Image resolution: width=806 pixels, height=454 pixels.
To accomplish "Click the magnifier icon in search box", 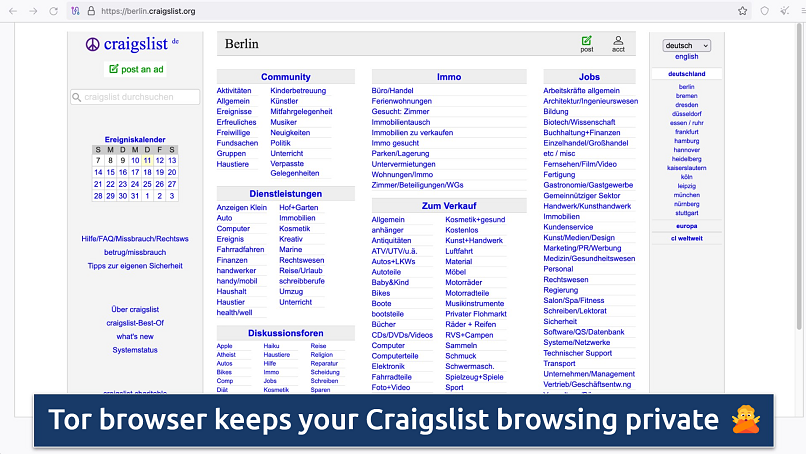I will coord(77,97).
